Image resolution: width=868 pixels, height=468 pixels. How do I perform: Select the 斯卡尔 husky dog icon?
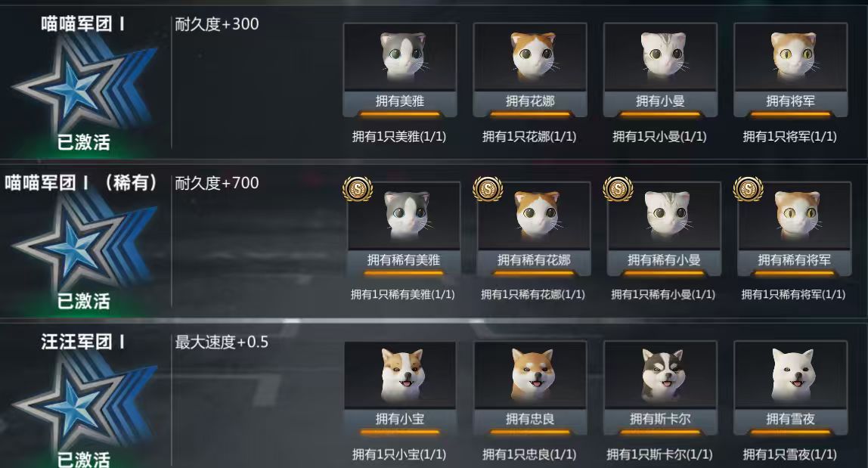pyautogui.click(x=662, y=375)
